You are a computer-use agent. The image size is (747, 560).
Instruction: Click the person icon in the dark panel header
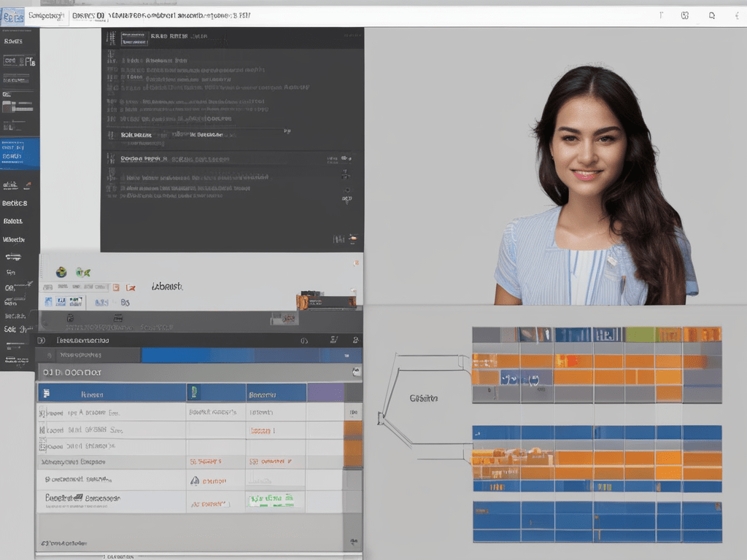coord(357,341)
